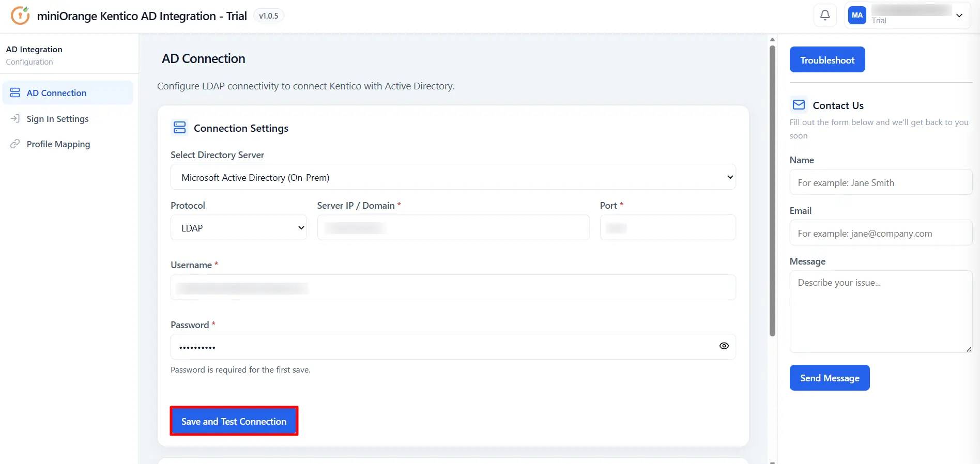980x464 pixels.
Task: Click the Contact Us Email field
Action: [881, 233]
